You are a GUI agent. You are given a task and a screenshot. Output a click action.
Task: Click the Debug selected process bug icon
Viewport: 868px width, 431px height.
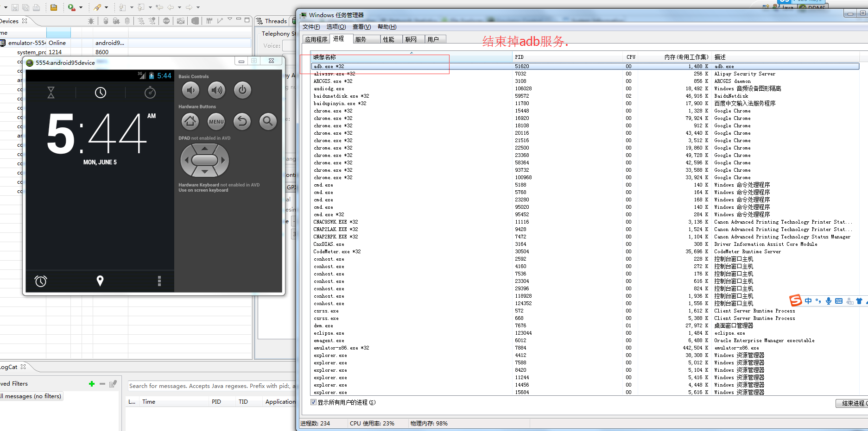point(91,21)
